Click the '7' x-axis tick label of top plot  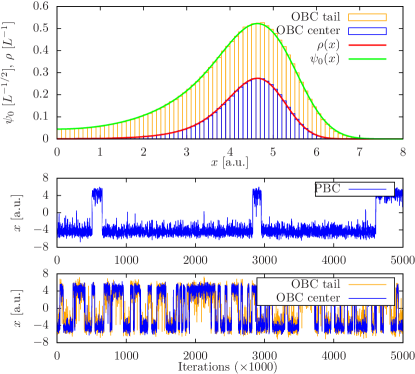click(x=360, y=152)
